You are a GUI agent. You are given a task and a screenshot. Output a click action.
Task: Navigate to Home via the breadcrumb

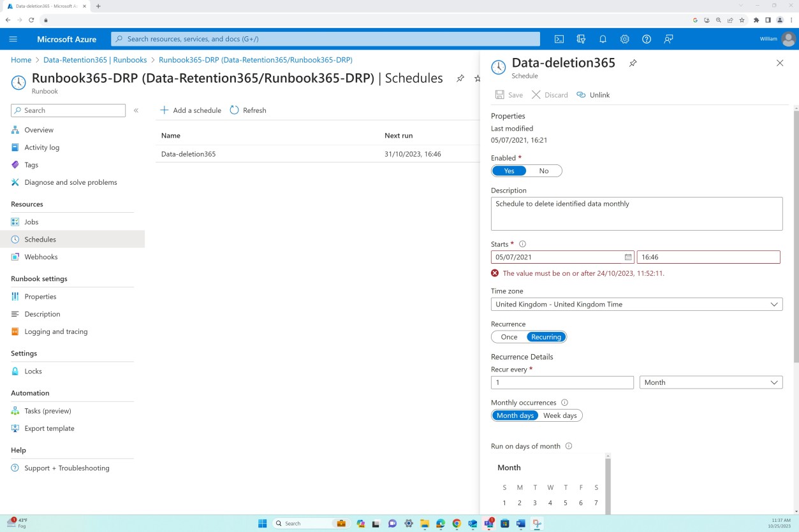point(21,59)
